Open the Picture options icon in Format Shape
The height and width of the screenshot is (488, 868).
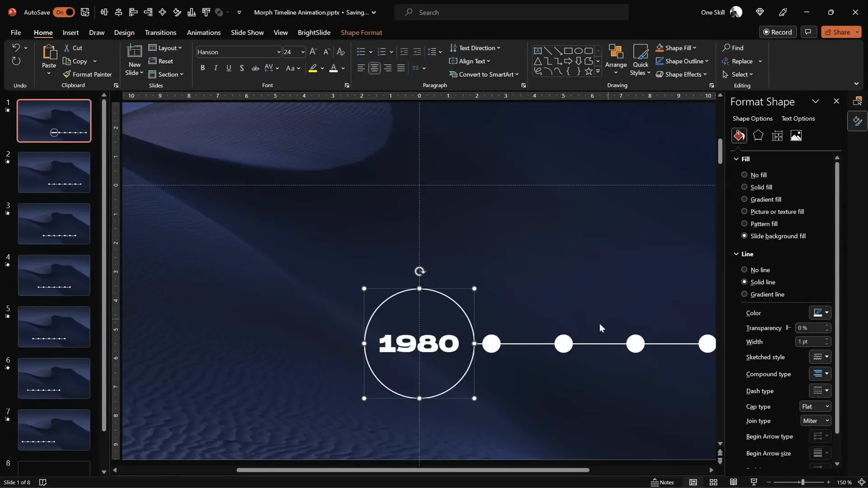(796, 135)
